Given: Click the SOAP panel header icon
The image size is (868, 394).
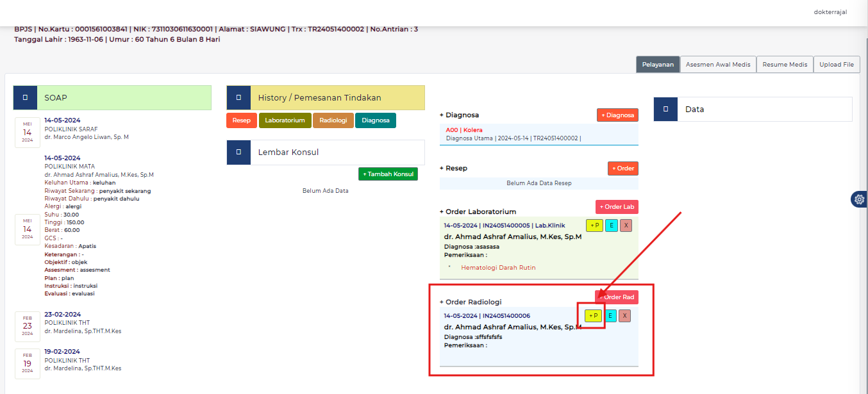Looking at the screenshot, I should [x=26, y=97].
